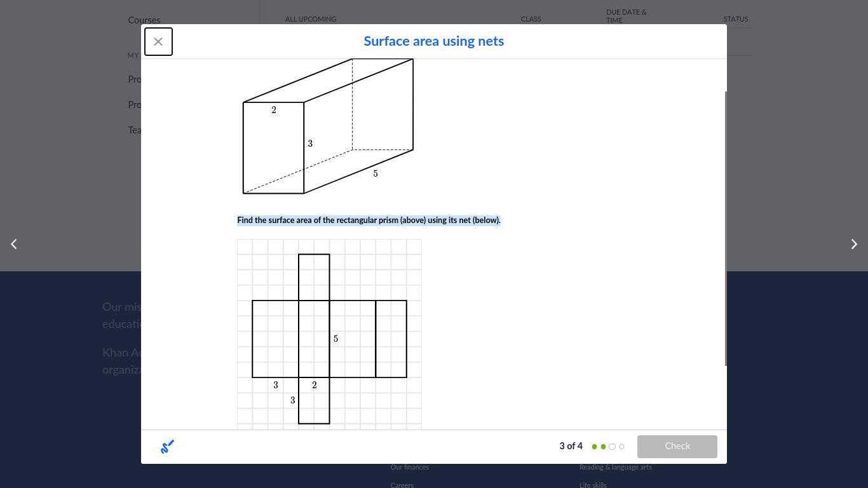
Task: Click the last small progress dot
Action: point(621,447)
